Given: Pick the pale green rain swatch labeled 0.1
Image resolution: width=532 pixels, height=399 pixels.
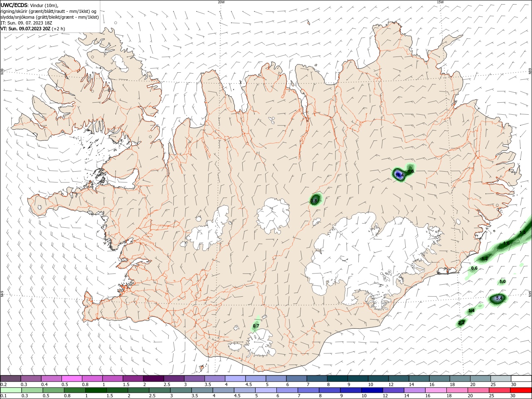Looking at the screenshot, I should pyautogui.click(x=11, y=390).
